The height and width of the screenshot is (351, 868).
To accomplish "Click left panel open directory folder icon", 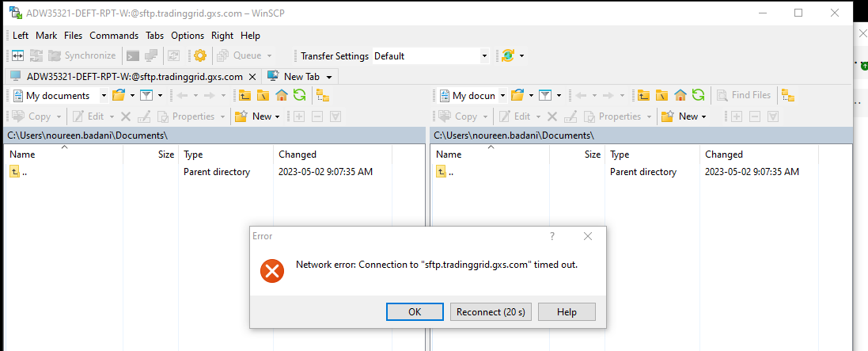I will (x=119, y=96).
